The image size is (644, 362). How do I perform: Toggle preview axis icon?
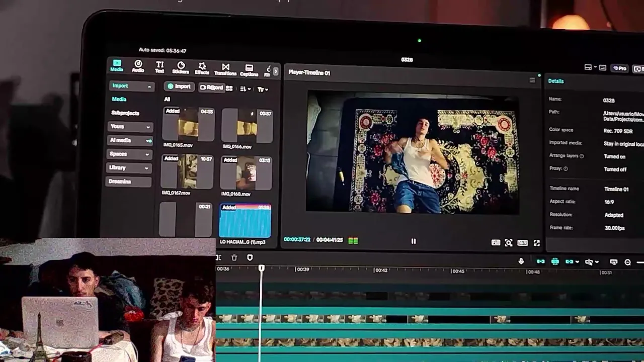(588, 262)
